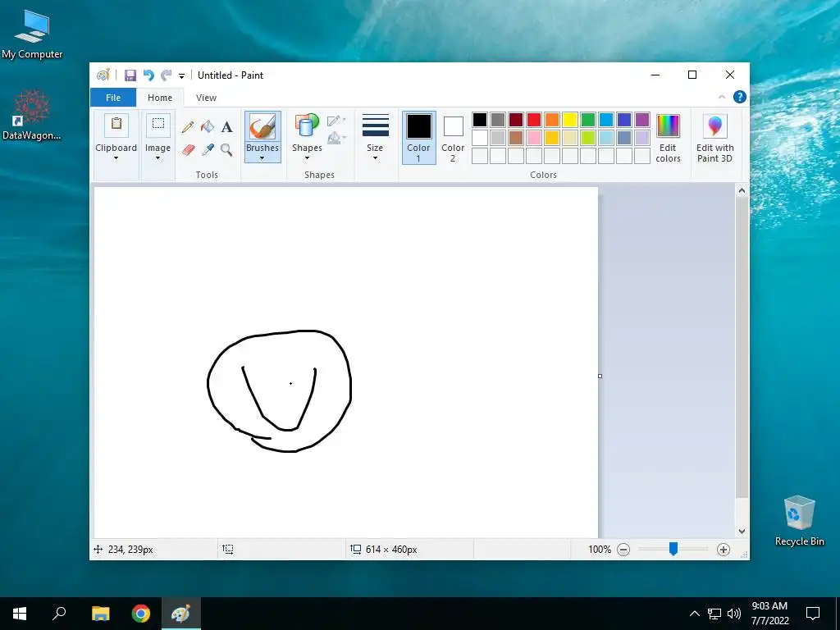Pick the dark red color swatch

516,120
